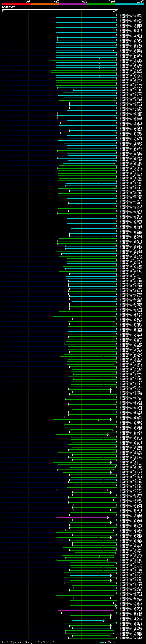Open hit UniRef100_P35100
This screenshot has height=644, width=146.
point(131,15)
